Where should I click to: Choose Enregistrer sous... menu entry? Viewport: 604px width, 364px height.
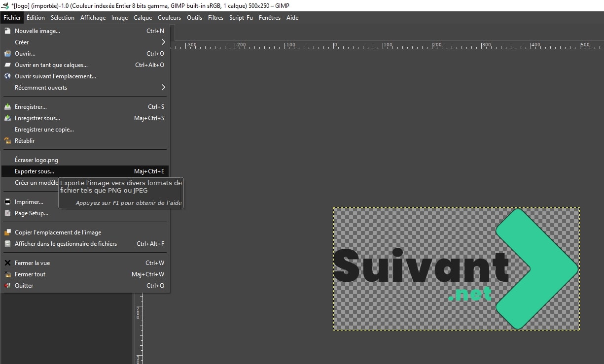85,118
